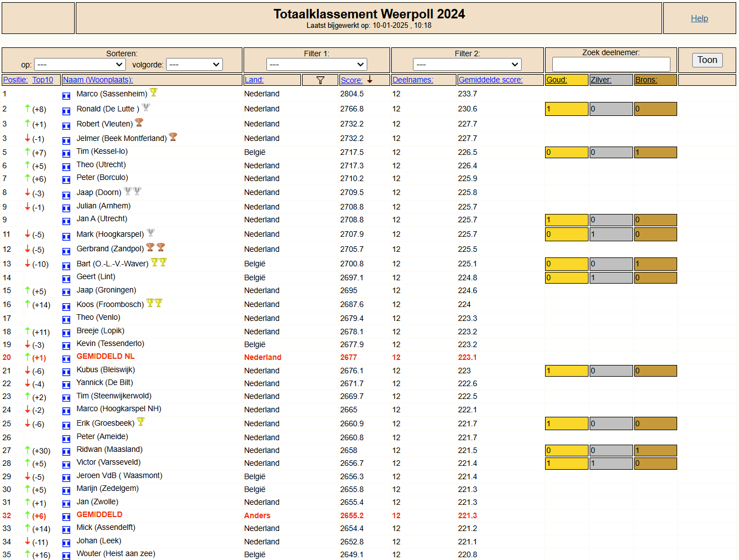Click the blue table icon beside Ridwan (Maasland)
The width and height of the screenshot is (739, 560).
click(x=66, y=452)
